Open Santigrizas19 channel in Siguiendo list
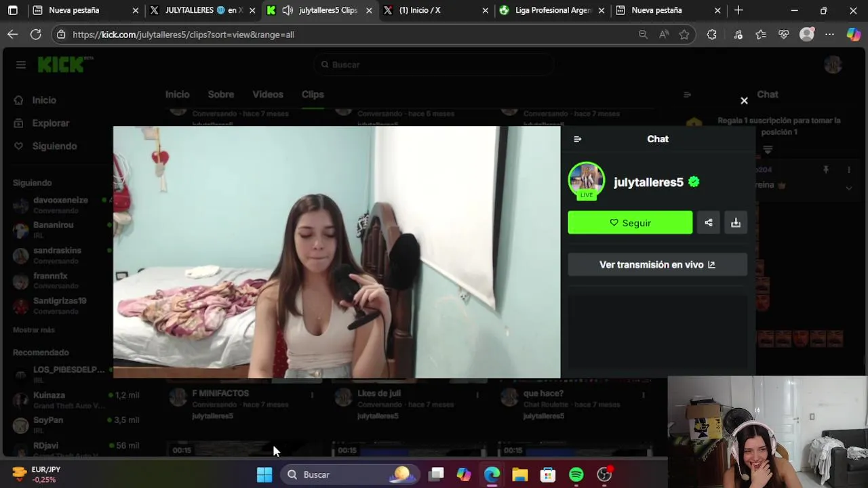This screenshot has height=488, width=868. point(60,305)
